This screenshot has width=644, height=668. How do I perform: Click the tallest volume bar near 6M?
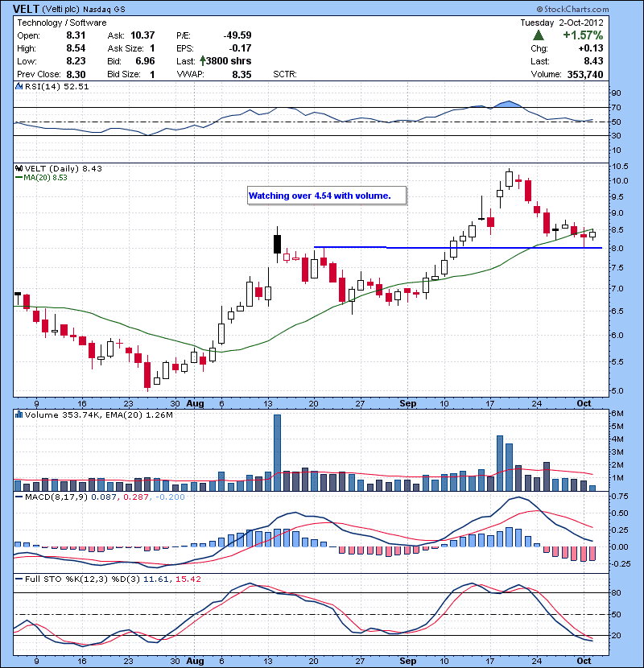click(277, 452)
